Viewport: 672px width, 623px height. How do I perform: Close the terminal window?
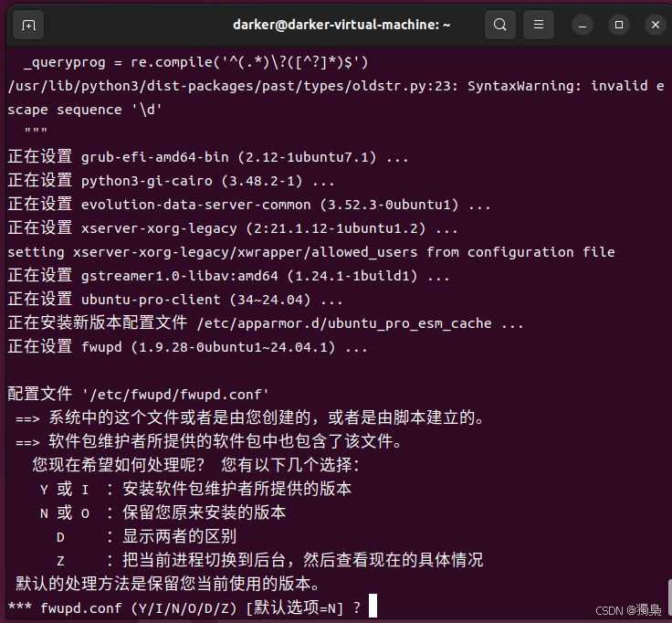click(x=656, y=25)
